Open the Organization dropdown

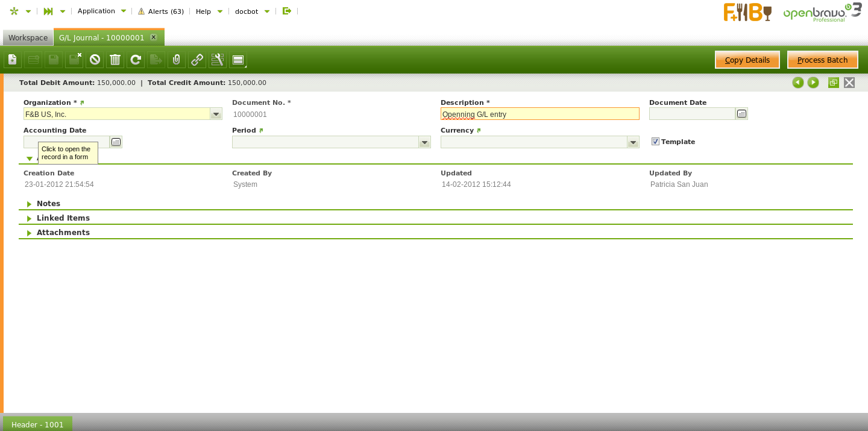pos(216,114)
